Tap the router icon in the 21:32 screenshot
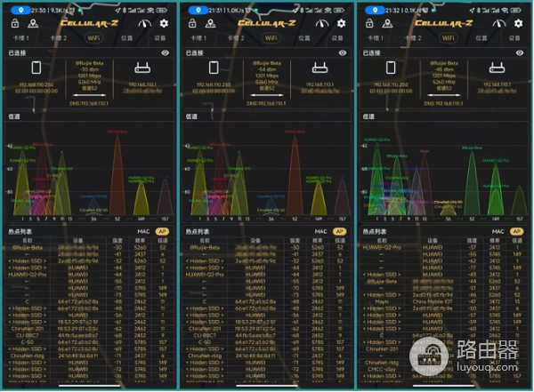The height and width of the screenshot is (392, 534). (497, 68)
